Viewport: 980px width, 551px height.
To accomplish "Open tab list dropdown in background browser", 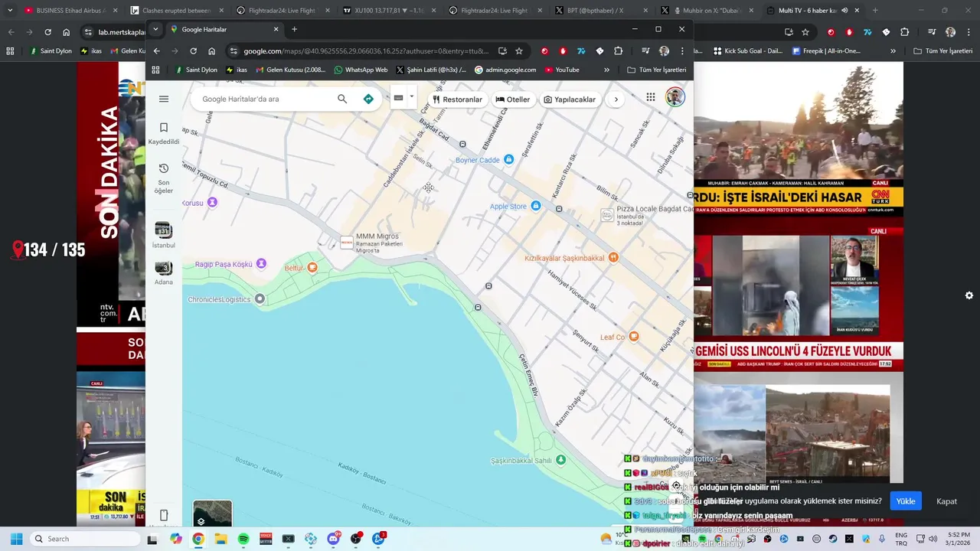I will (x=10, y=11).
